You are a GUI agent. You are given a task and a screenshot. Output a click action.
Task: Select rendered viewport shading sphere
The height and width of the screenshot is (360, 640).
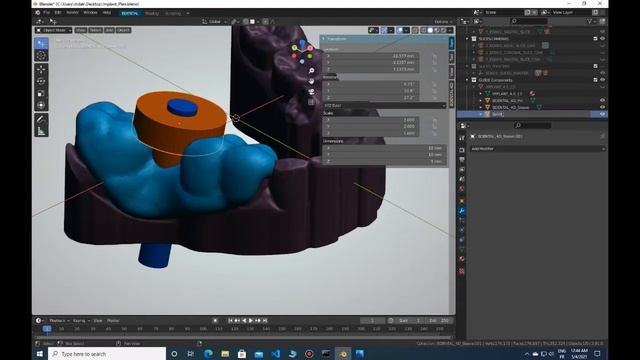coord(443,30)
